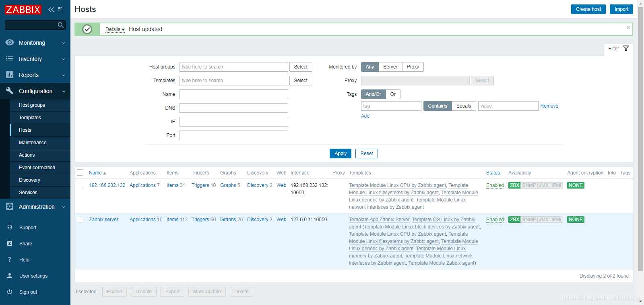Set Monitored by to Proxy
Viewport: 644px width, 305px height.
tap(413, 67)
